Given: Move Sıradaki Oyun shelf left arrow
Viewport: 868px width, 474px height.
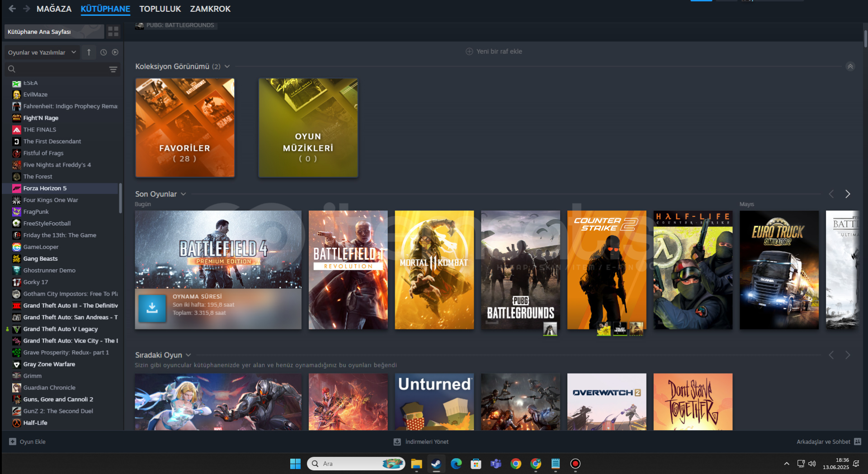Looking at the screenshot, I should click(831, 355).
